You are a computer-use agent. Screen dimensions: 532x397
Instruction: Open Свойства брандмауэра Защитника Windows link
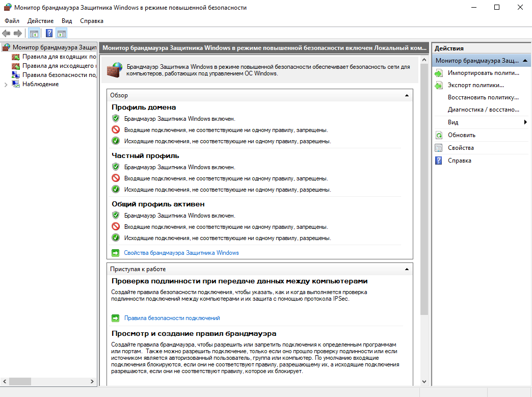click(181, 253)
